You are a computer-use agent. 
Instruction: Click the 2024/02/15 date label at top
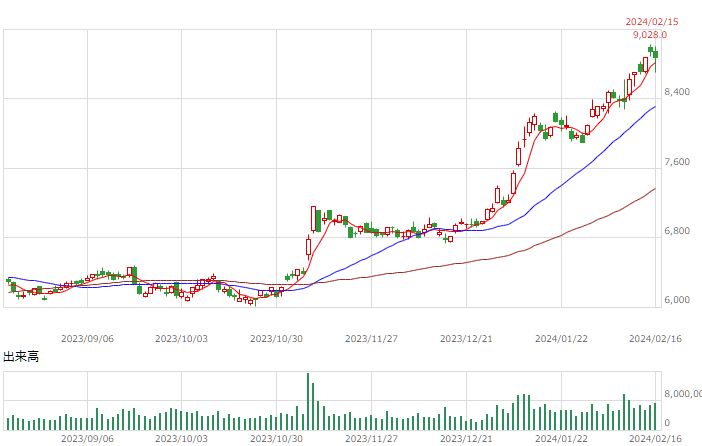pos(652,21)
